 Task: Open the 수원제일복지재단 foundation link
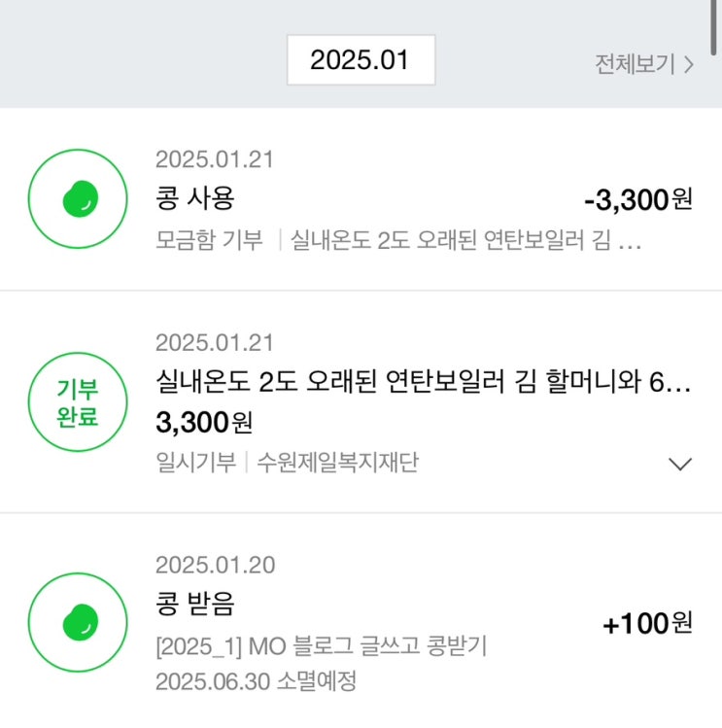(337, 463)
